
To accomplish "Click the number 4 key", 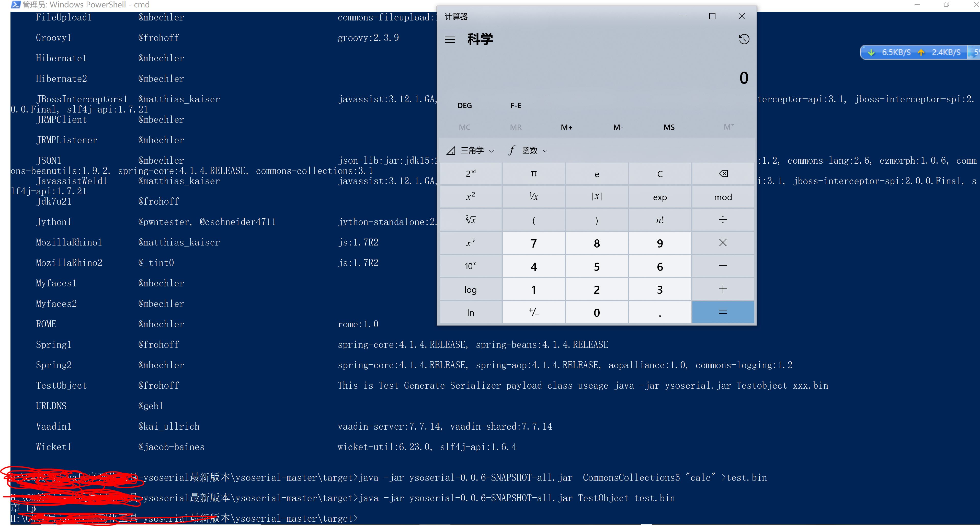I will (x=533, y=266).
